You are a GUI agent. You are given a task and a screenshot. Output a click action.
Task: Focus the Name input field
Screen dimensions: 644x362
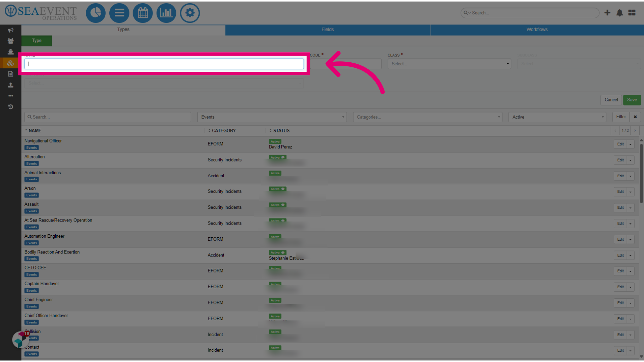(164, 64)
